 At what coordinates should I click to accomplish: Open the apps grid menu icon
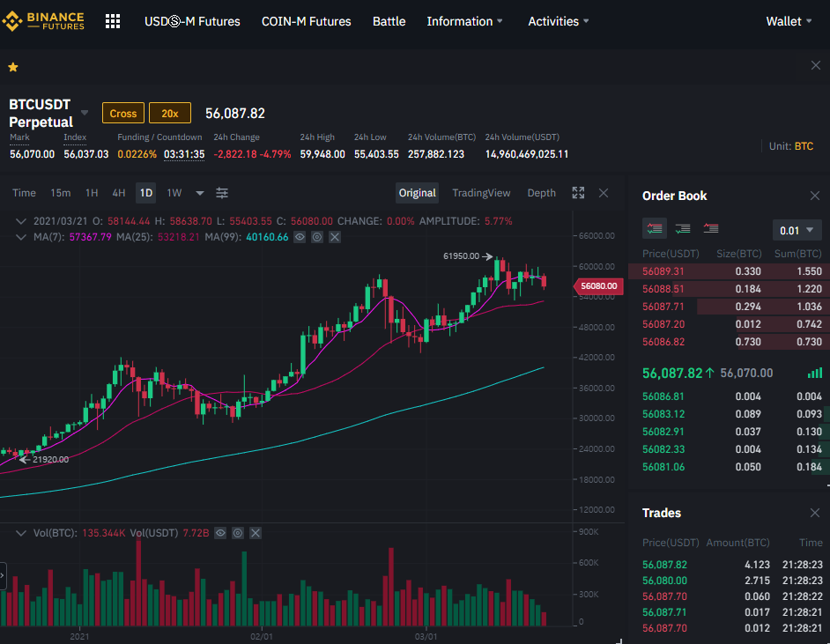pyautogui.click(x=113, y=21)
